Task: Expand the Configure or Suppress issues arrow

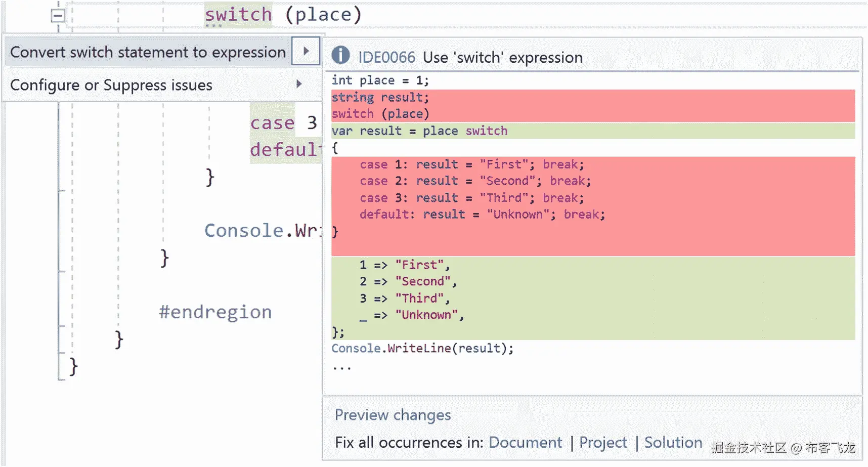Action: click(299, 84)
